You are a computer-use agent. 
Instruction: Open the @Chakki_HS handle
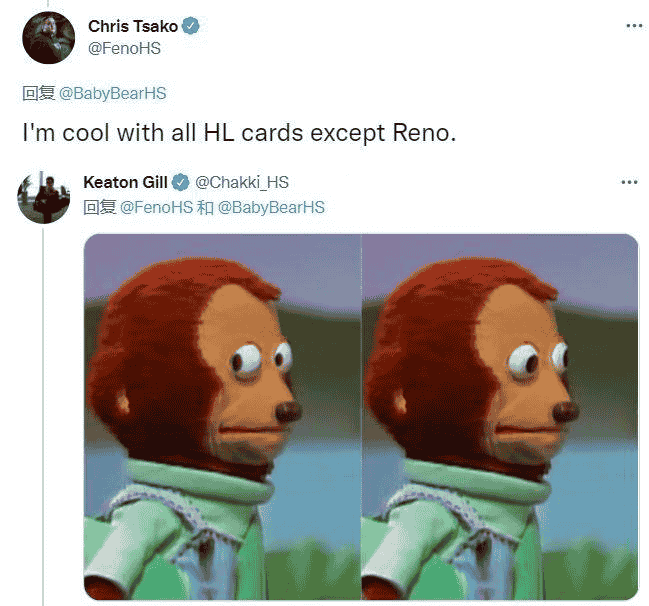coord(242,182)
